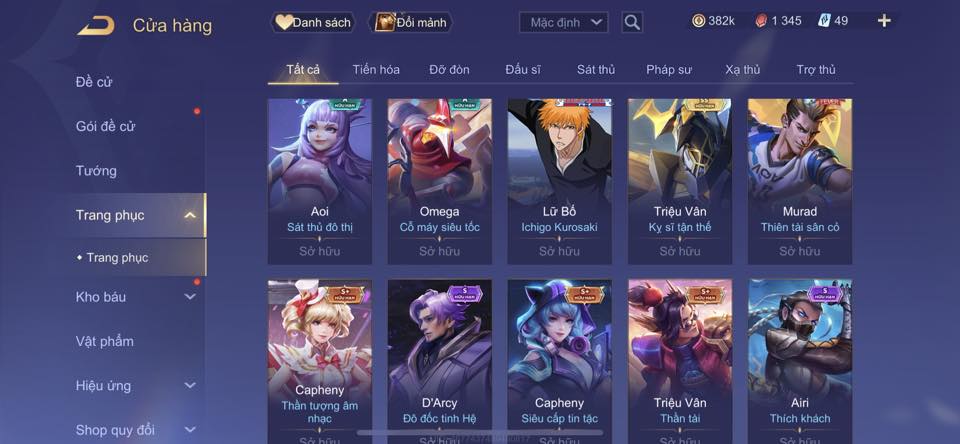The height and width of the screenshot is (444, 960).
Task: Select the Tiến hóa tab
Action: tap(376, 70)
